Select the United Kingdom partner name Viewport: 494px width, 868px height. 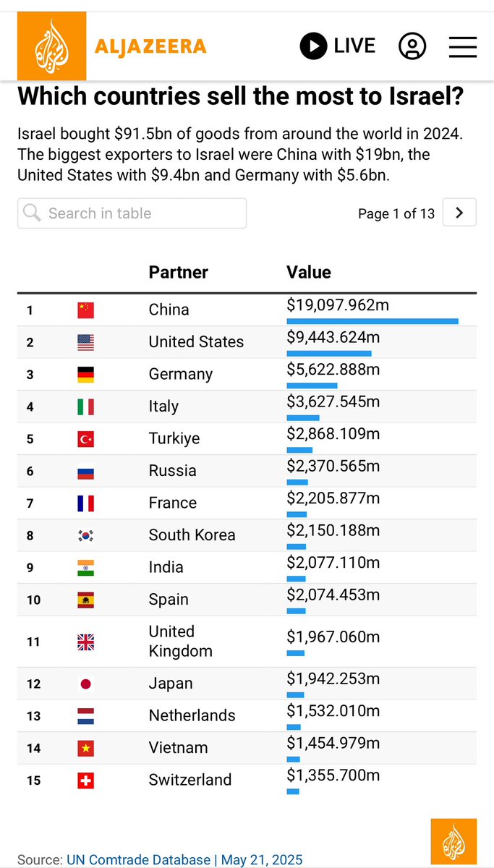(x=180, y=642)
